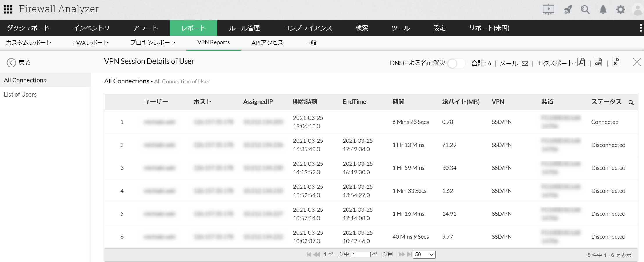Viewport: 644px width, 262px height.
Task: Open the apps grid menu icon
Action: (8, 9)
